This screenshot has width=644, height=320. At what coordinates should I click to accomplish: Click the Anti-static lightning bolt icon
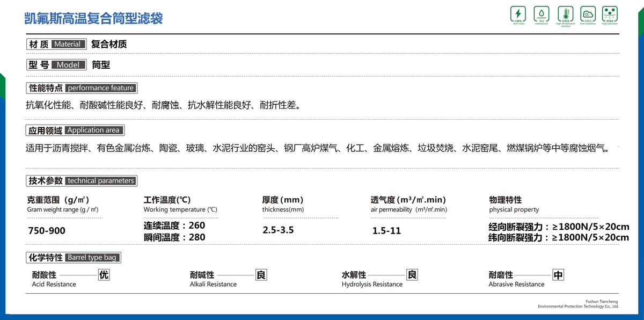tap(518, 14)
